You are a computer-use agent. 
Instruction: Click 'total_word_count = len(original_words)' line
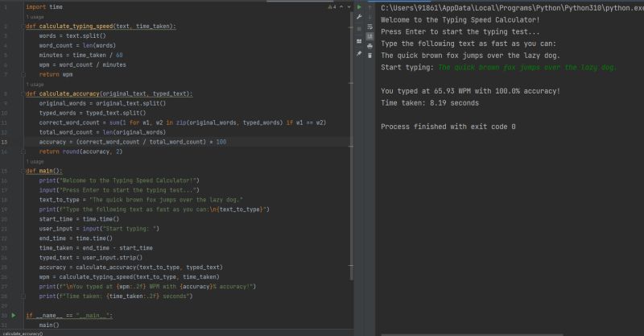pyautogui.click(x=102, y=132)
